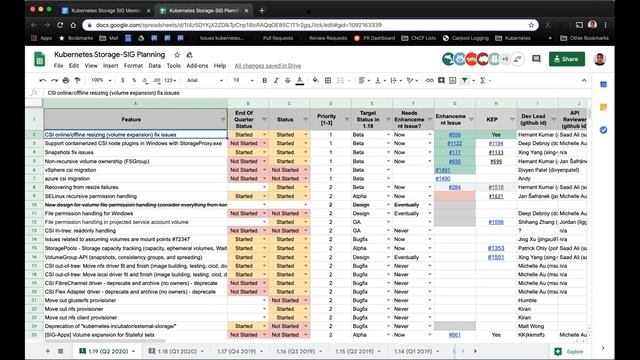Viewport: 640px width, 360px height.
Task: Reload page in browser toolbar
Action: [60, 25]
